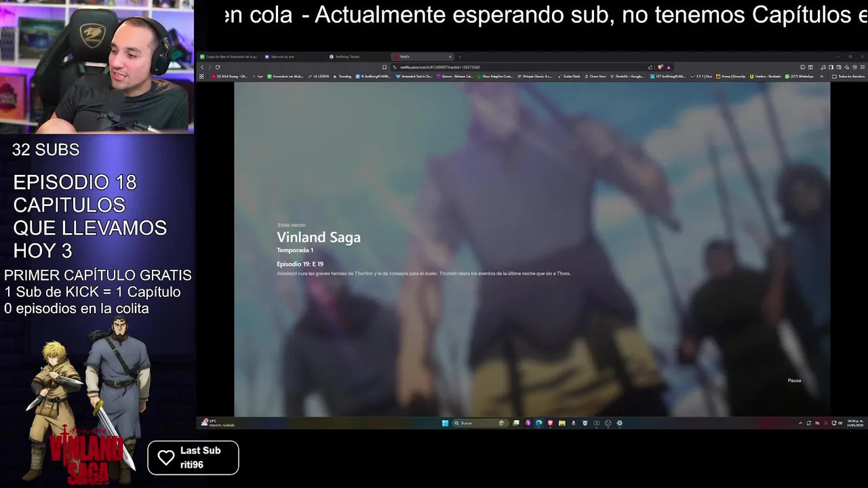Click the Brave Rewards triangle icon
The height and width of the screenshot is (488, 868).
669,67
